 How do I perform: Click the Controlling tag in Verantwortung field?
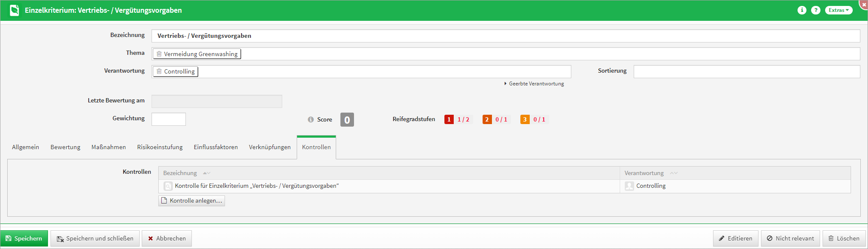coord(176,71)
